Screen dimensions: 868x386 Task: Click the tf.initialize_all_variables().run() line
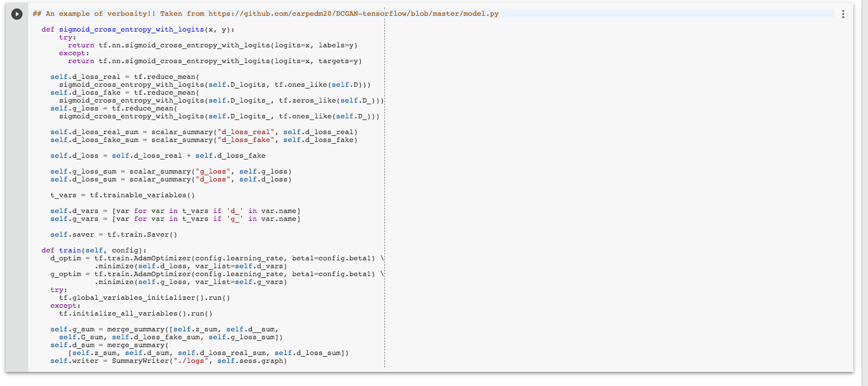(x=135, y=313)
